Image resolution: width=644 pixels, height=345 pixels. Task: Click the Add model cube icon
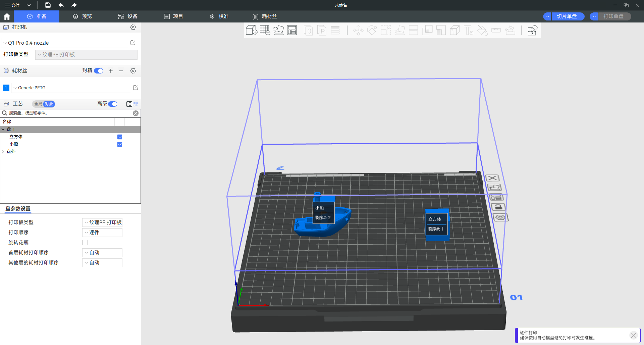click(251, 30)
